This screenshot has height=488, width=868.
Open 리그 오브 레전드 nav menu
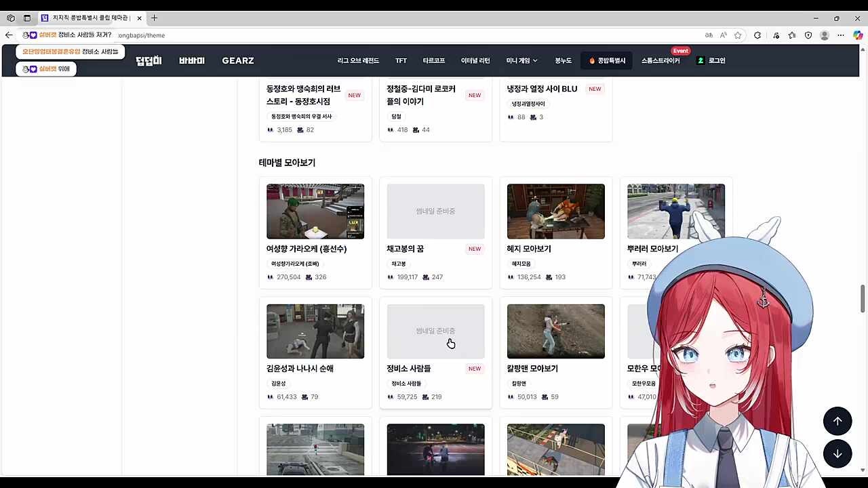point(358,60)
